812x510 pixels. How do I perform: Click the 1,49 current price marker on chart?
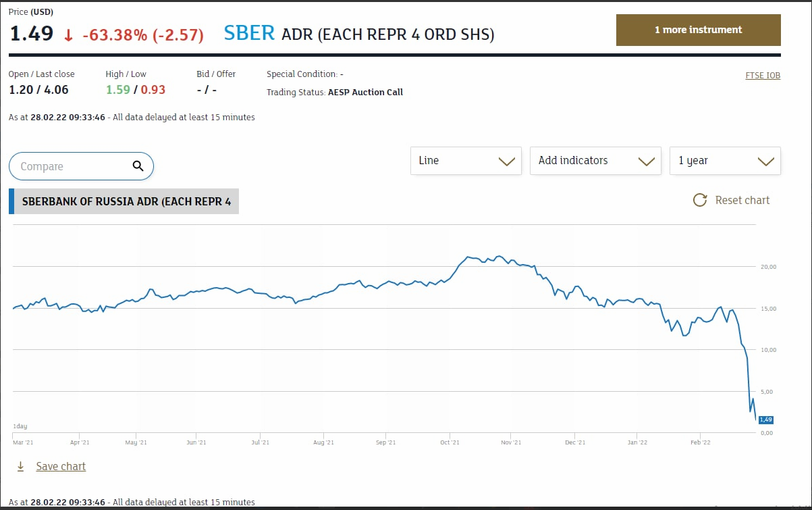[765, 419]
